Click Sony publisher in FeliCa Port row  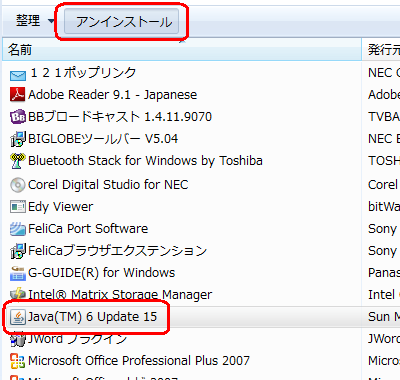point(382,229)
